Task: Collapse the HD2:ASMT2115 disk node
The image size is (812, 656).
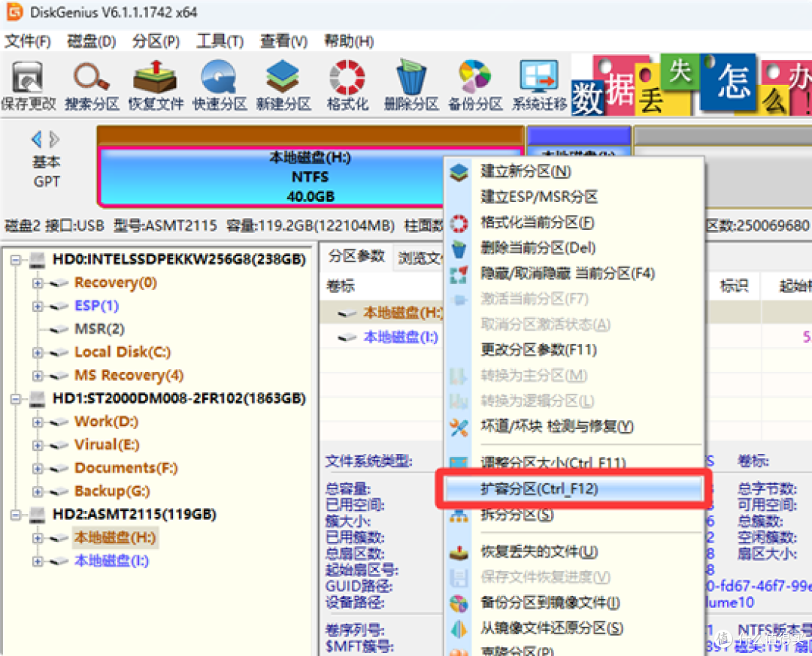Action: (16, 515)
